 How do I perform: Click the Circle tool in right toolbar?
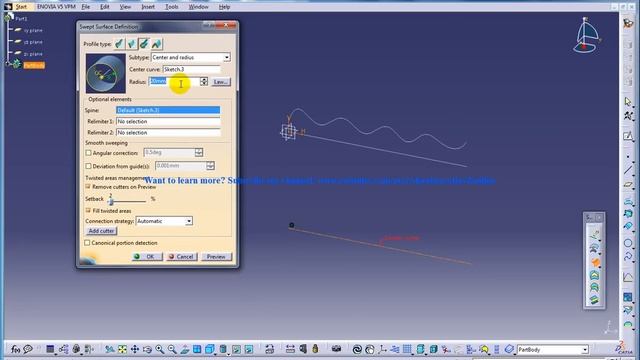628,243
